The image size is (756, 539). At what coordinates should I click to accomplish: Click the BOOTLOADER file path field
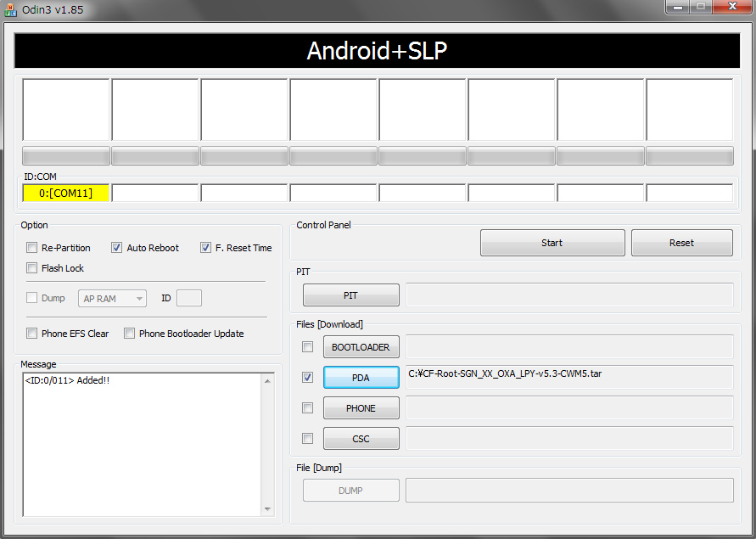(569, 346)
